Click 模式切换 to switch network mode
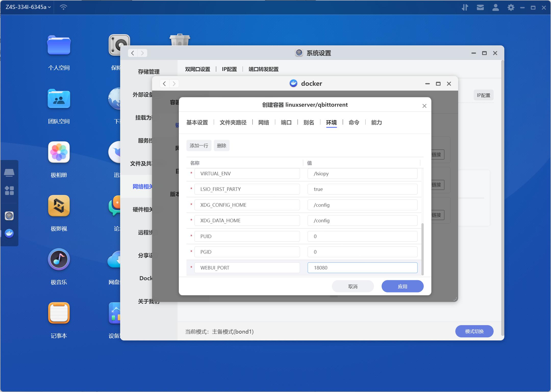 pos(474,331)
